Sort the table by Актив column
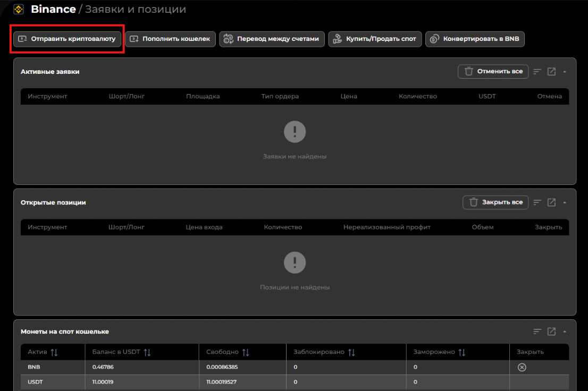588x391 pixels. pos(54,352)
